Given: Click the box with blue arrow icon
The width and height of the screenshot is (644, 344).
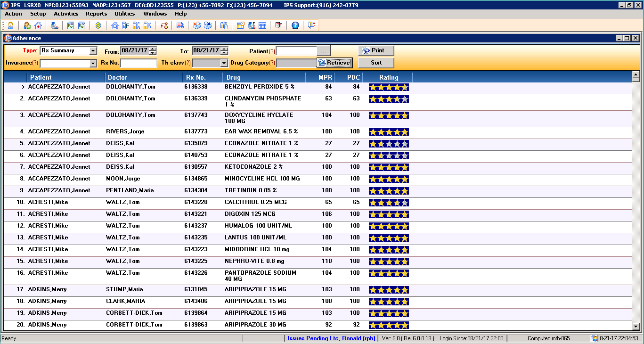Looking at the screenshot, I should coord(208,25).
